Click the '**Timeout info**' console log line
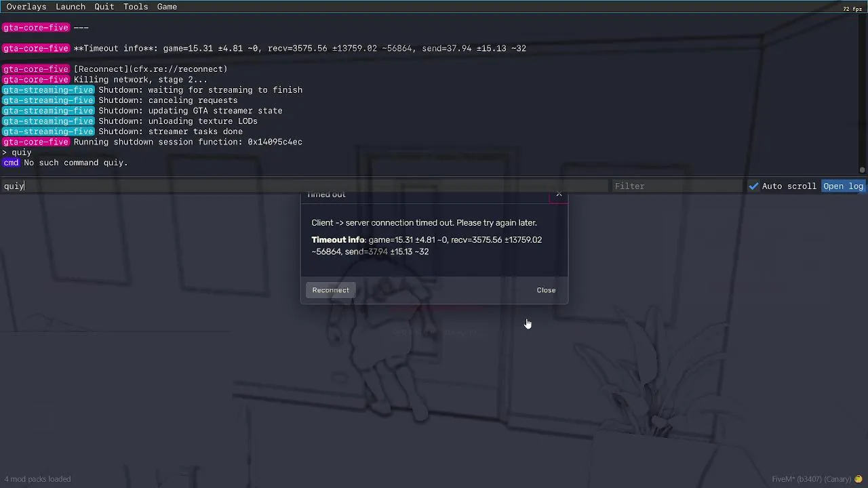 [300, 49]
